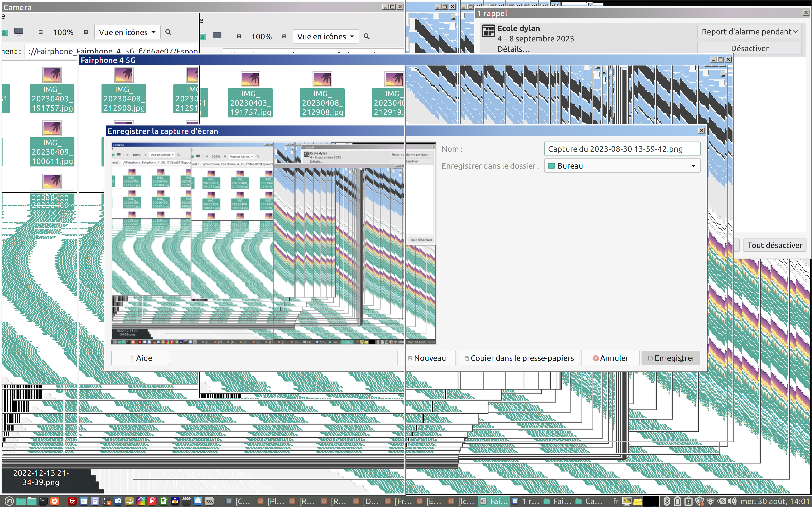Click the Bluetooth tray icon
This screenshot has height=507, width=812.
666,501
